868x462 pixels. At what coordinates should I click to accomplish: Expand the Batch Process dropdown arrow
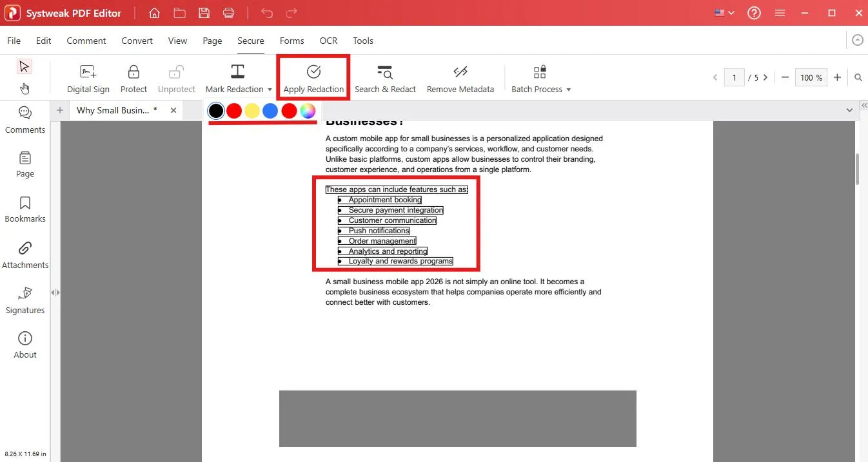pyautogui.click(x=569, y=90)
